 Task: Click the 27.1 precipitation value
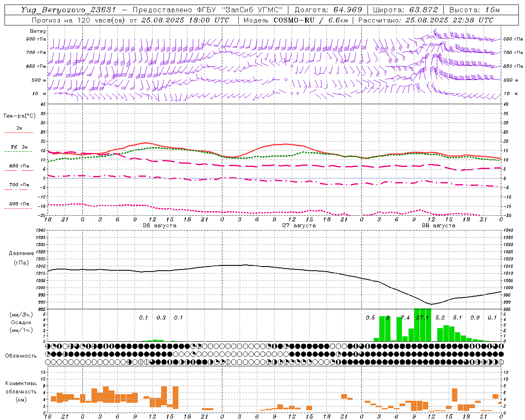[x=422, y=318]
